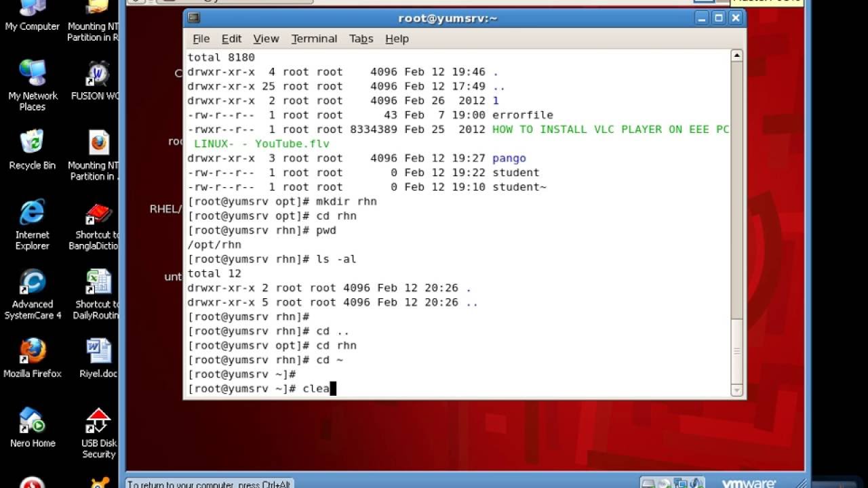Select the Internet Explorer desktop icon
The image size is (868, 488).
point(32,224)
